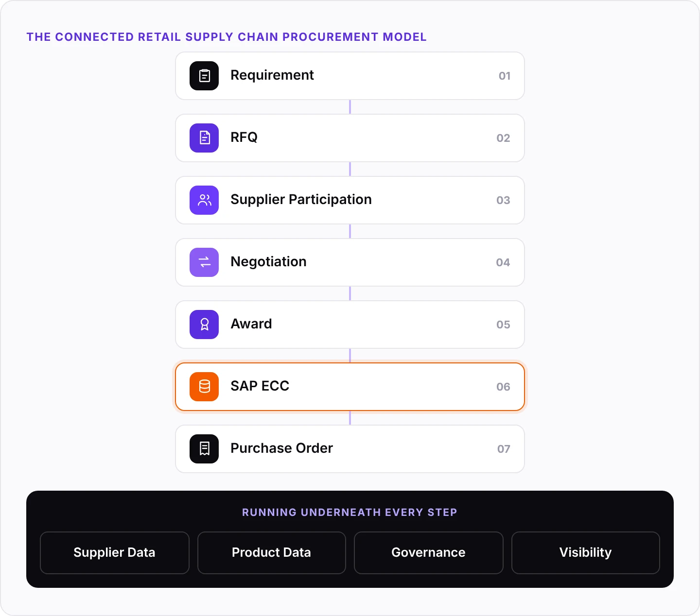The width and height of the screenshot is (700, 616).
Task: Click the Award step label
Action: click(251, 324)
